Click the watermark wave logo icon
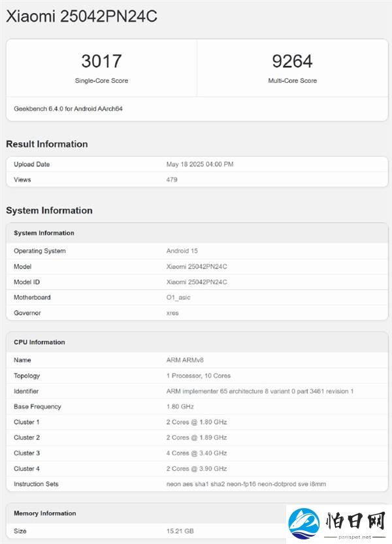The height and width of the screenshot is (544, 392). click(x=304, y=523)
